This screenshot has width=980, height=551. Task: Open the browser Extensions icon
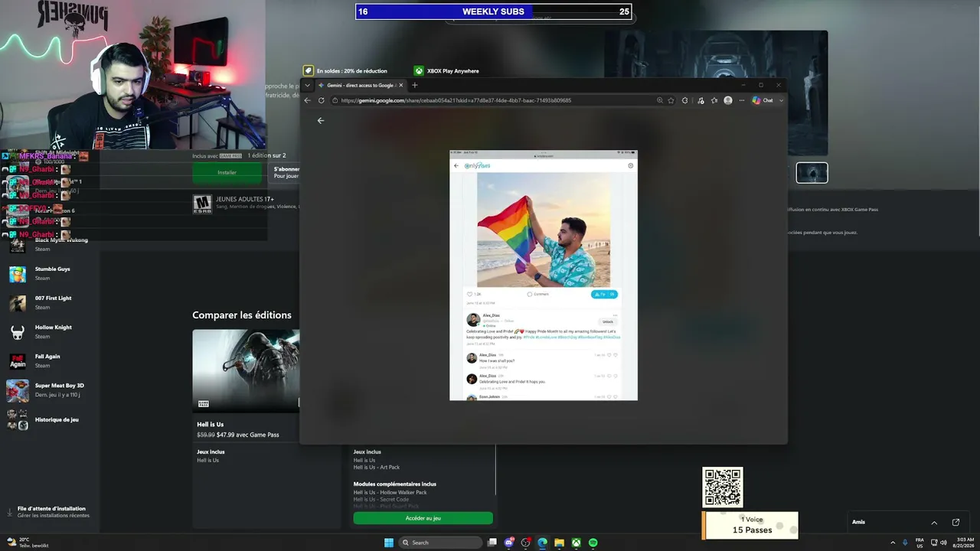pyautogui.click(x=685, y=100)
